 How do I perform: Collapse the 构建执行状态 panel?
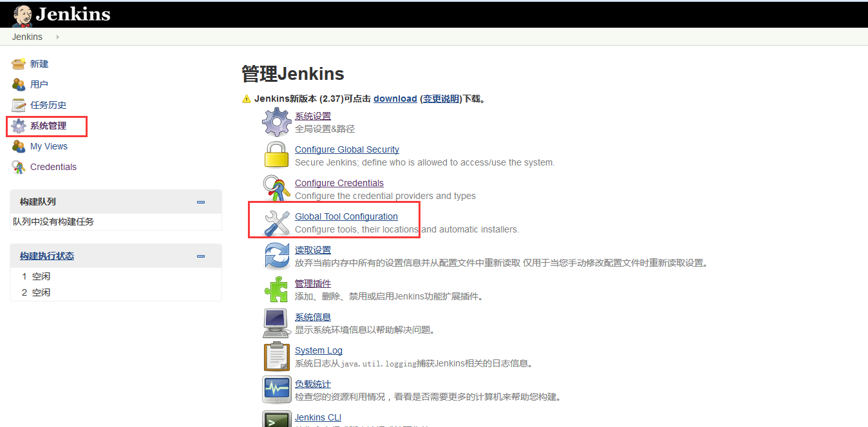click(x=201, y=256)
